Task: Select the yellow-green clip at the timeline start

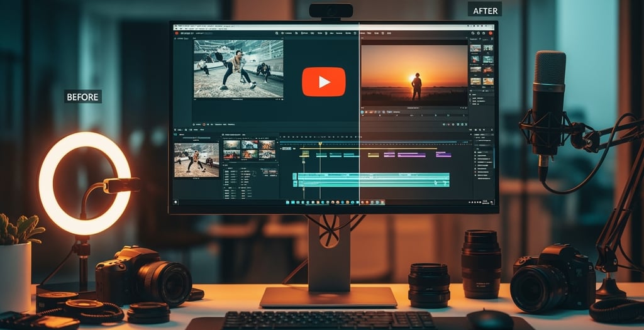Action: coord(304,155)
